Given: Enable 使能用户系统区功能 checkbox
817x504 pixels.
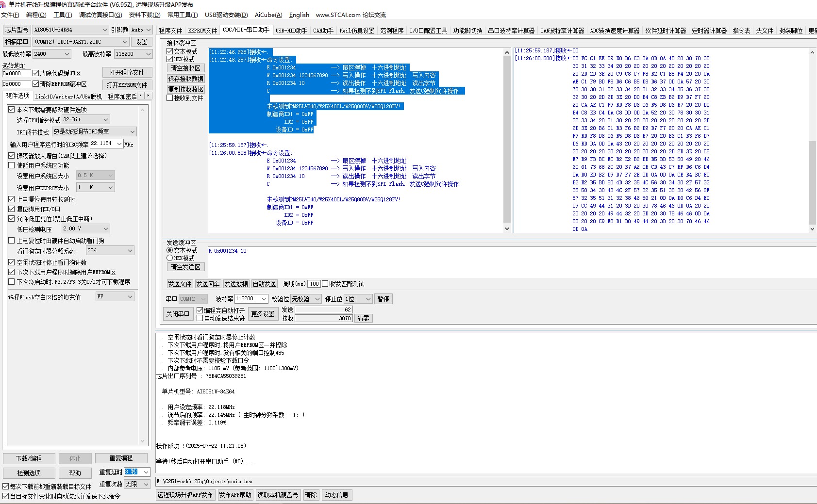Looking at the screenshot, I should tap(12, 165).
